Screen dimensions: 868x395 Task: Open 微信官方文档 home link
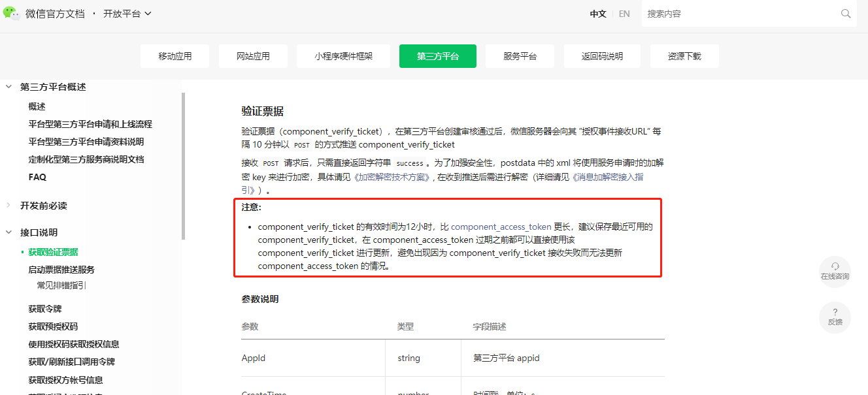click(55, 14)
